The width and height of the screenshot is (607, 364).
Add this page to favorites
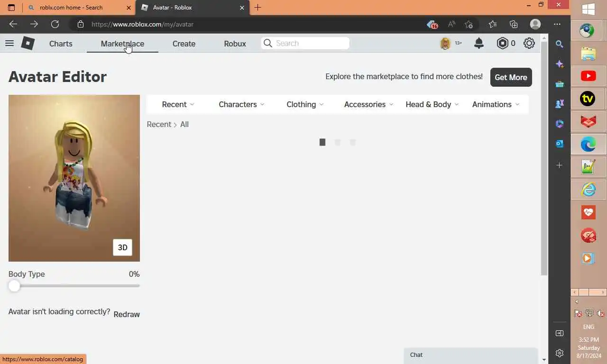pyautogui.click(x=469, y=24)
